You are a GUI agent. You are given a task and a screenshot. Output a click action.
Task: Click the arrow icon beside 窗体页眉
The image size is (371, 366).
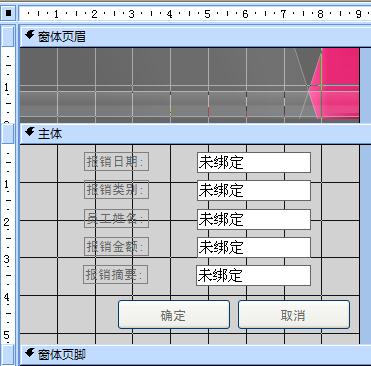click(x=30, y=35)
